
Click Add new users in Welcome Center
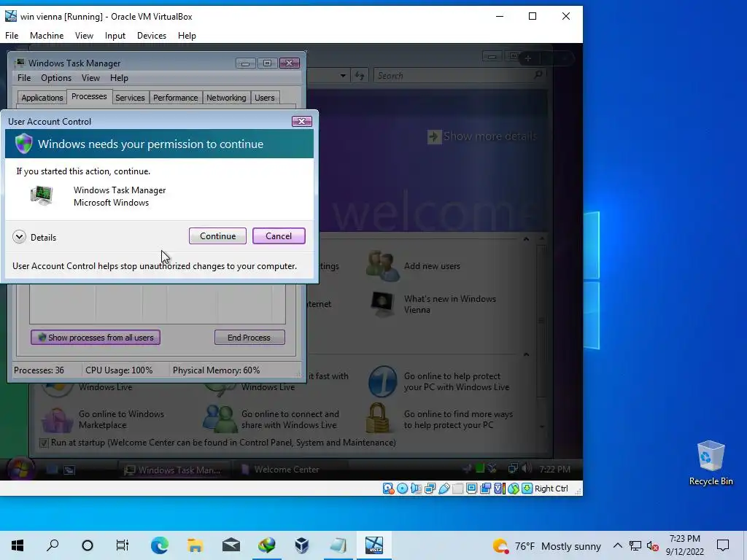click(432, 266)
